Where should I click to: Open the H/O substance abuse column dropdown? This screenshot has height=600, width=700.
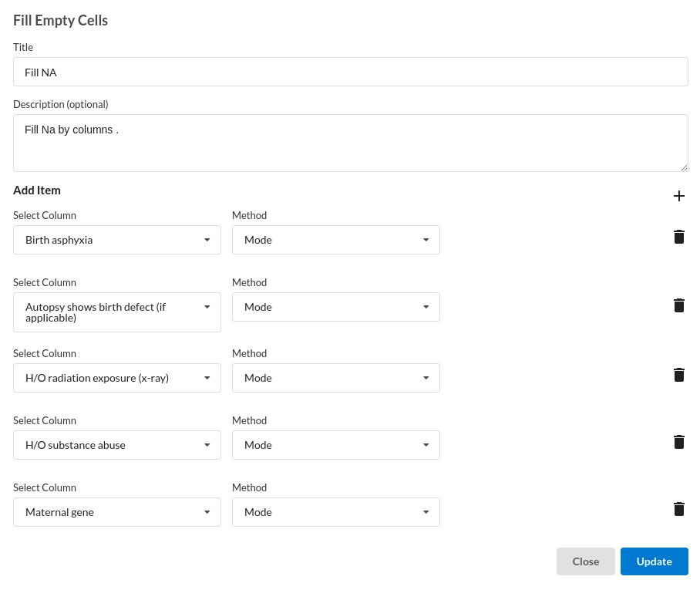117,445
